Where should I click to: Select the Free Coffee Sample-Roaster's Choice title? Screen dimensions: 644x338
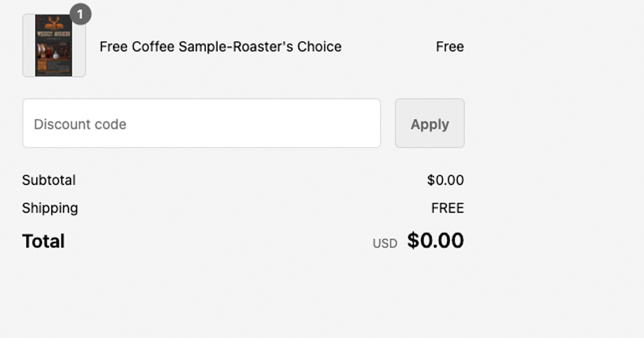(220, 47)
